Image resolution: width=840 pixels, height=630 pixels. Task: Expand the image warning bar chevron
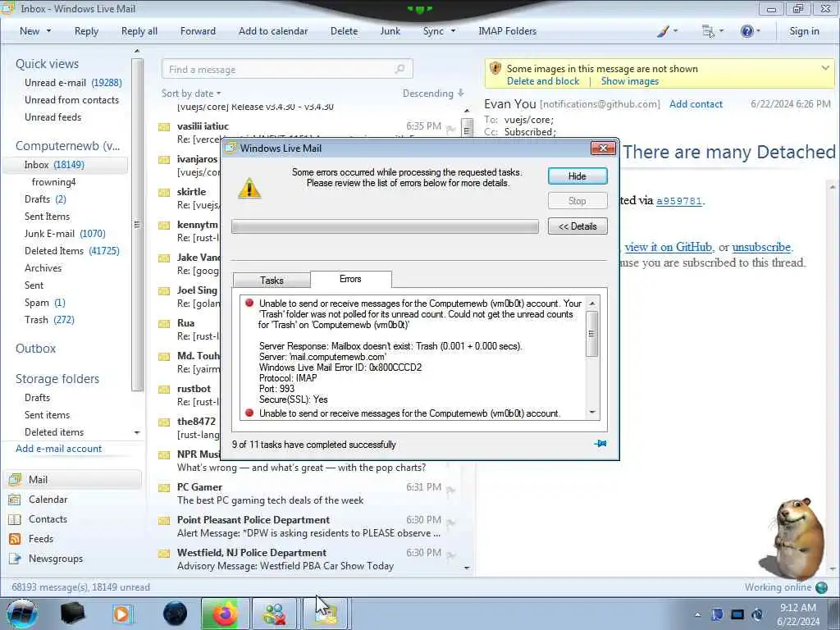825,68
